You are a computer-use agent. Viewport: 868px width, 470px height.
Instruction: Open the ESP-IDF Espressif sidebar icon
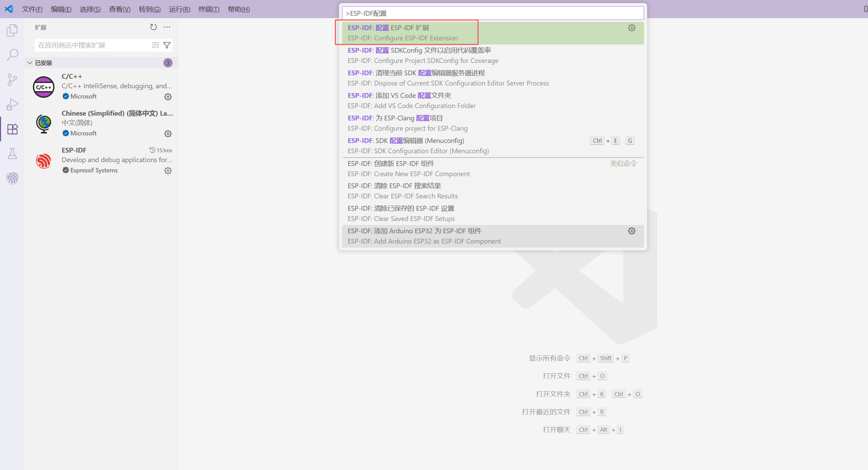coord(12,178)
